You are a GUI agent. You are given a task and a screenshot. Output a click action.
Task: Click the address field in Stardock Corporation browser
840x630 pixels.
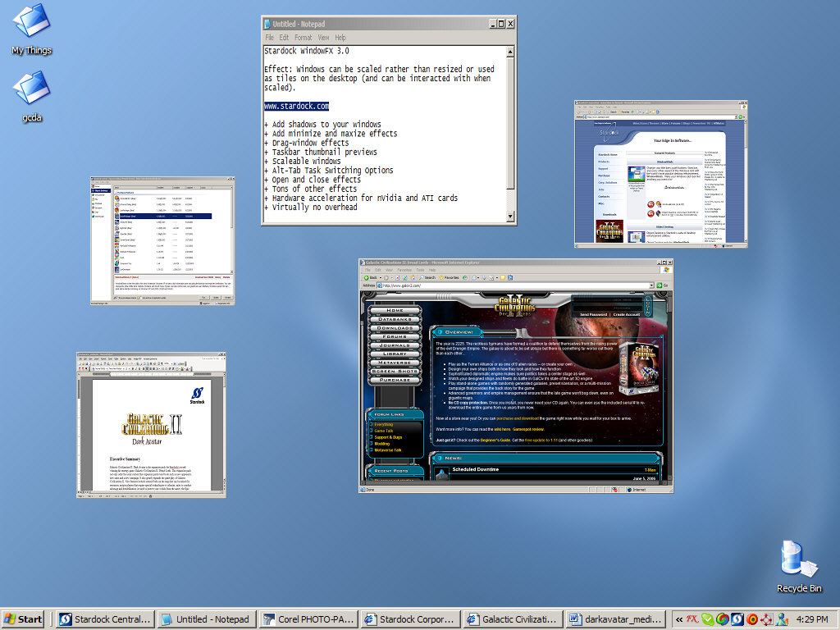pyautogui.click(x=660, y=116)
